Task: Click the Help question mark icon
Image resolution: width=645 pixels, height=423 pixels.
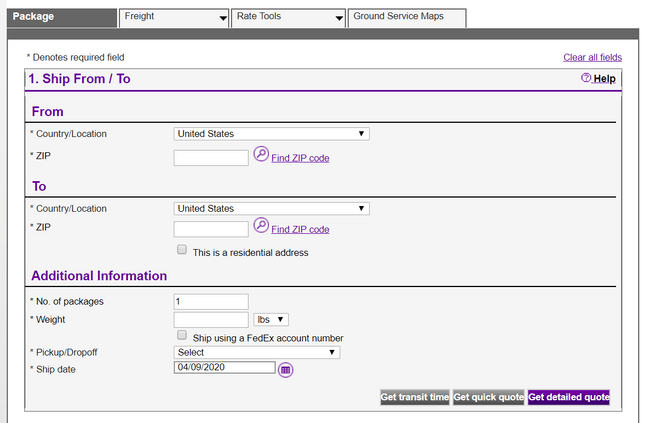Action: coord(586,77)
